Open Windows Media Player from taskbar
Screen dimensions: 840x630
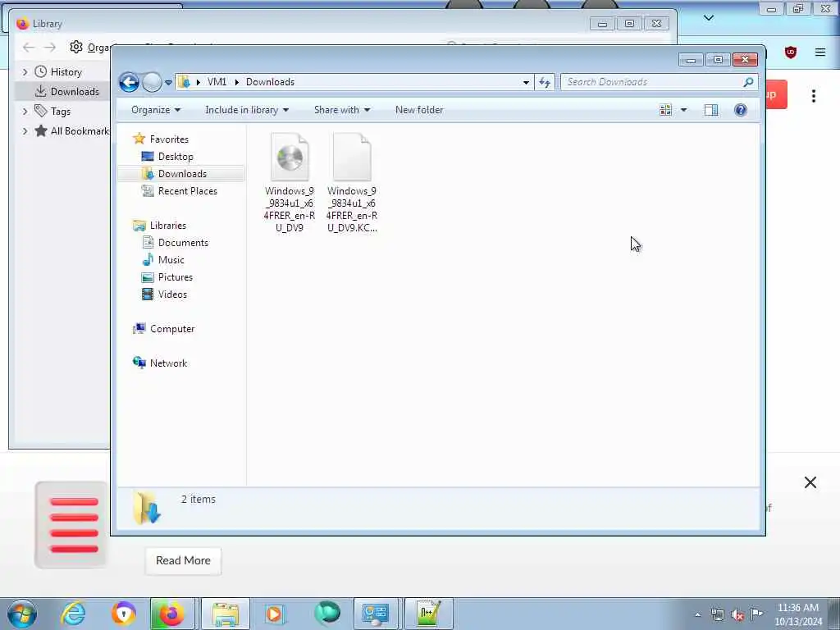pyautogui.click(x=274, y=614)
